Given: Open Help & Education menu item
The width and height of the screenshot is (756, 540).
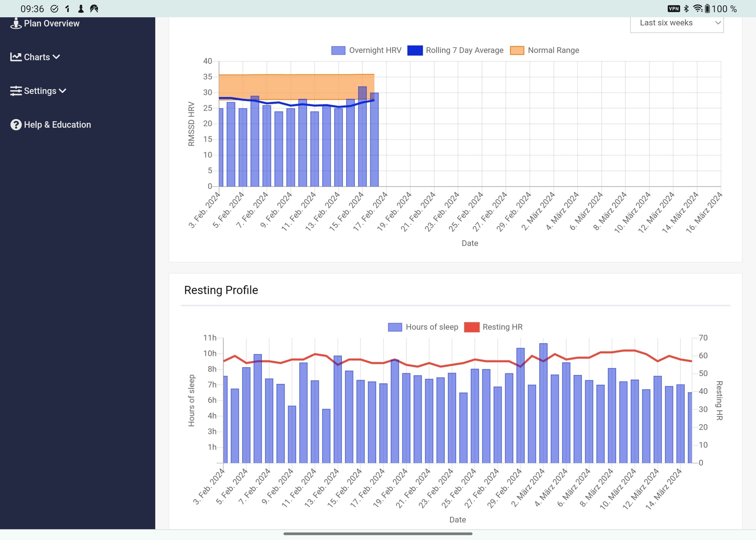Looking at the screenshot, I should [57, 125].
